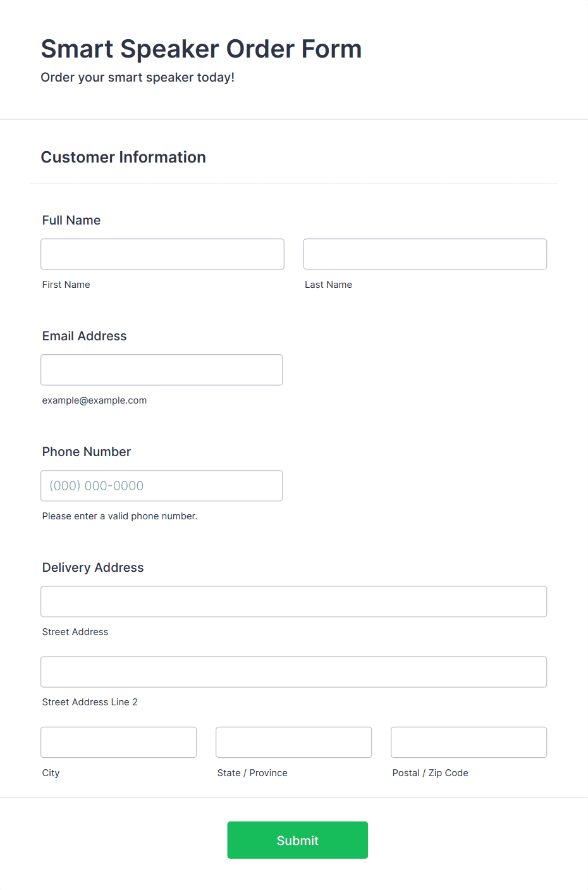
Task: Click the 'Street Address Line 2' sublabel
Action: [x=90, y=702]
